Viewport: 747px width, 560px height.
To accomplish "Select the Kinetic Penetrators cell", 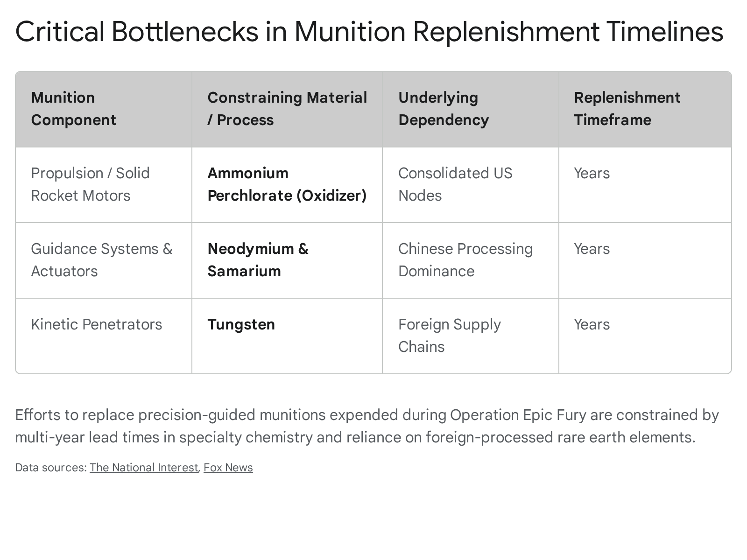I will (x=96, y=324).
